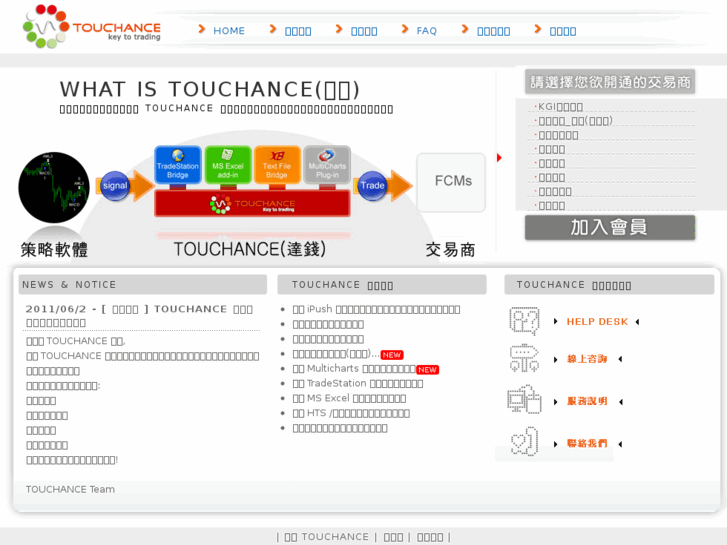
Task: Click the contact us phone icon
Action: click(x=524, y=442)
